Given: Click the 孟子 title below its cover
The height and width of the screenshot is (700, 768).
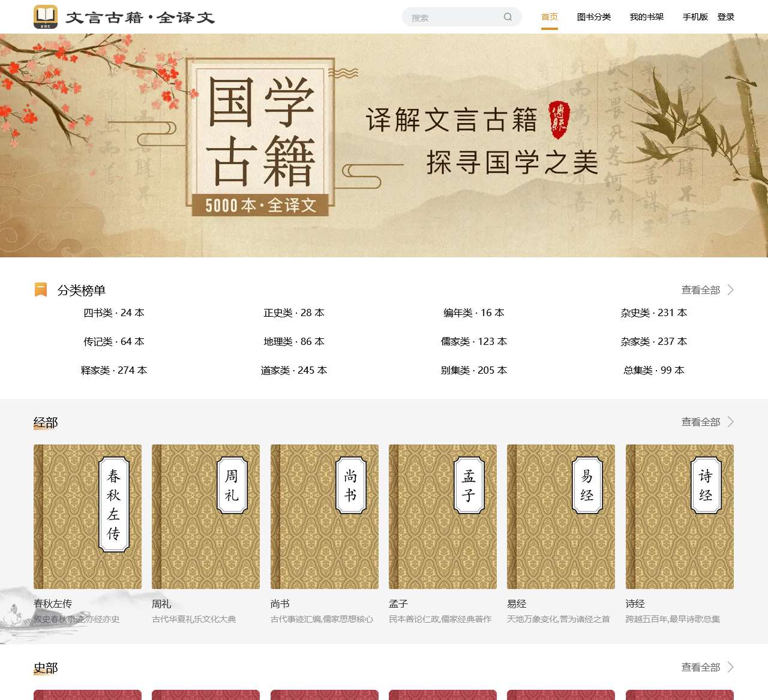Looking at the screenshot, I should (398, 603).
